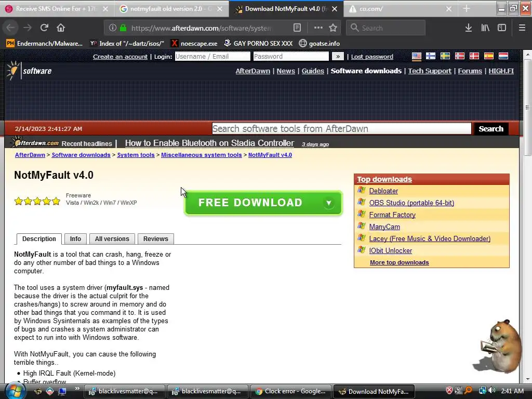
Task: Select the Spanish flag language icon
Action: coord(489,56)
